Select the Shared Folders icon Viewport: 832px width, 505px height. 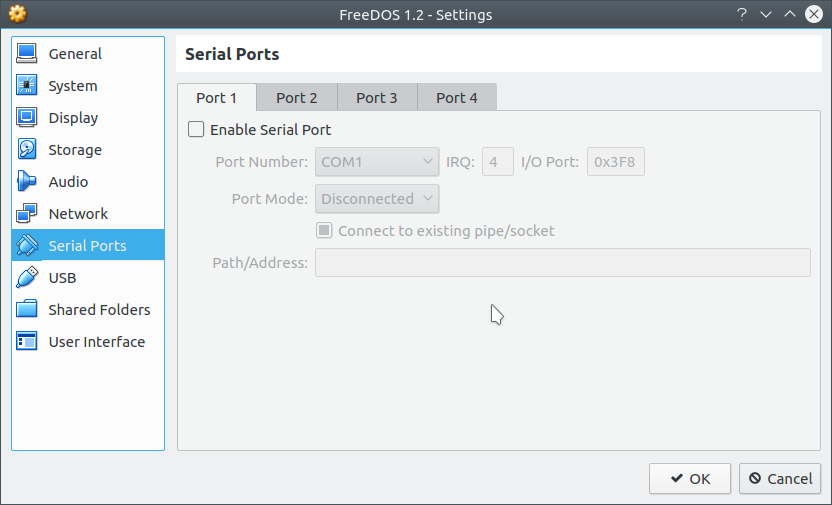27,309
